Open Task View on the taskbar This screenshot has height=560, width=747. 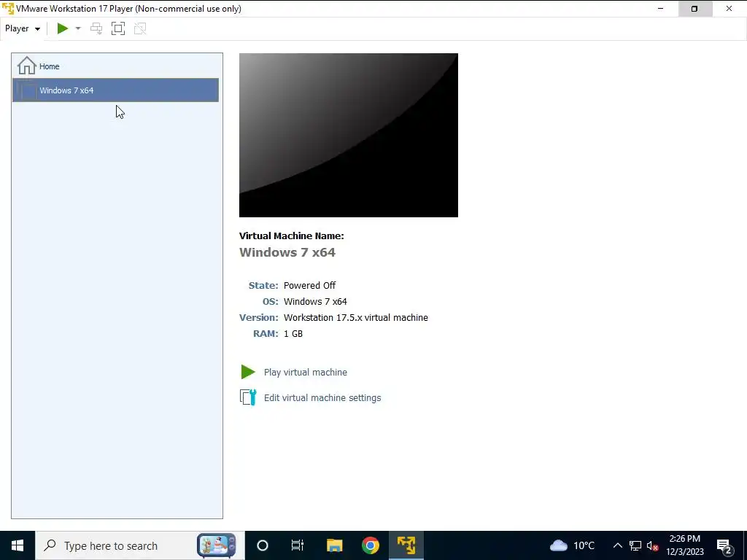point(298,545)
